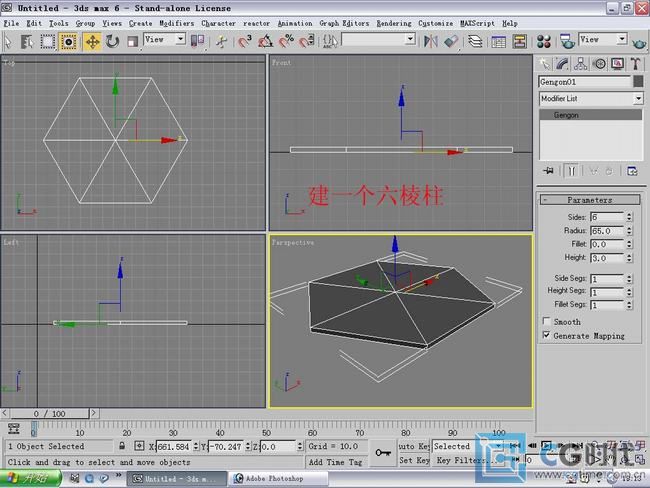Click Add Time Tag
The width and height of the screenshot is (650, 488).
(335, 461)
